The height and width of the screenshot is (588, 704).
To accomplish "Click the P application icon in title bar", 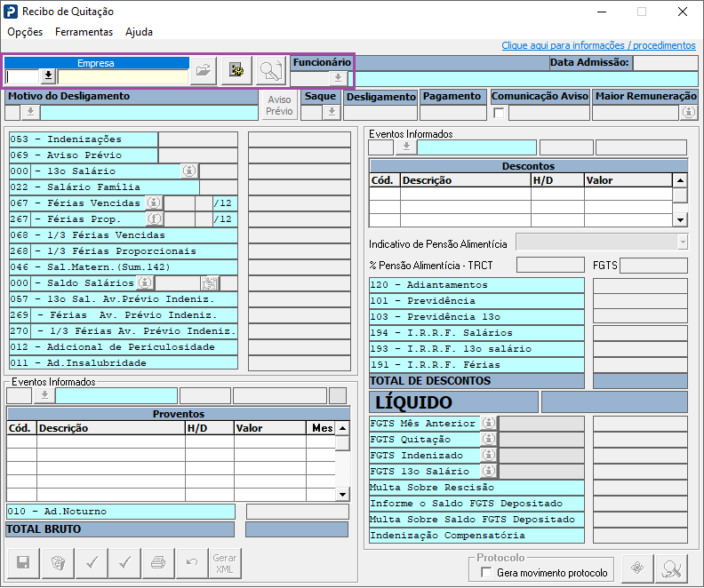I will 11,12.
